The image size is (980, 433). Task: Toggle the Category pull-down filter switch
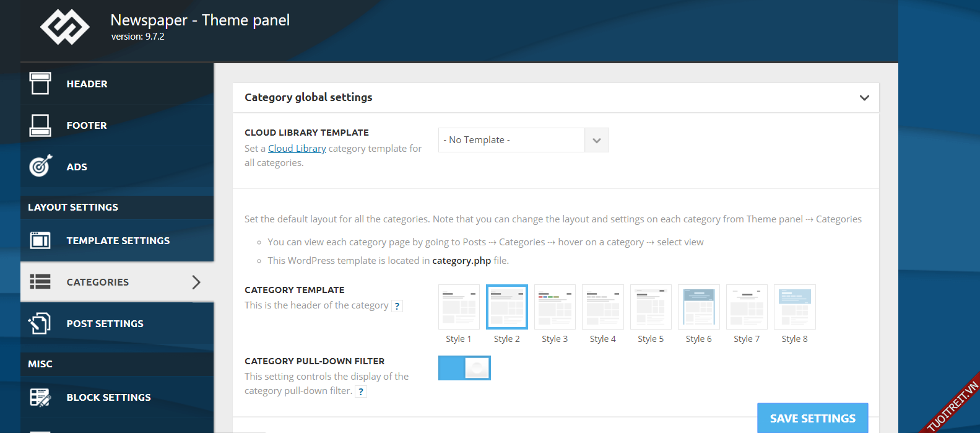(464, 368)
